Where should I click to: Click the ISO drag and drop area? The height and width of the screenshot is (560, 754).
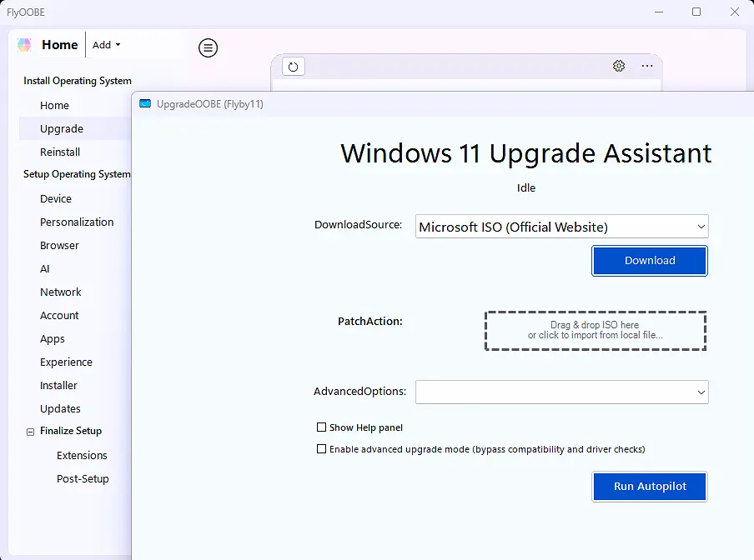click(x=595, y=331)
